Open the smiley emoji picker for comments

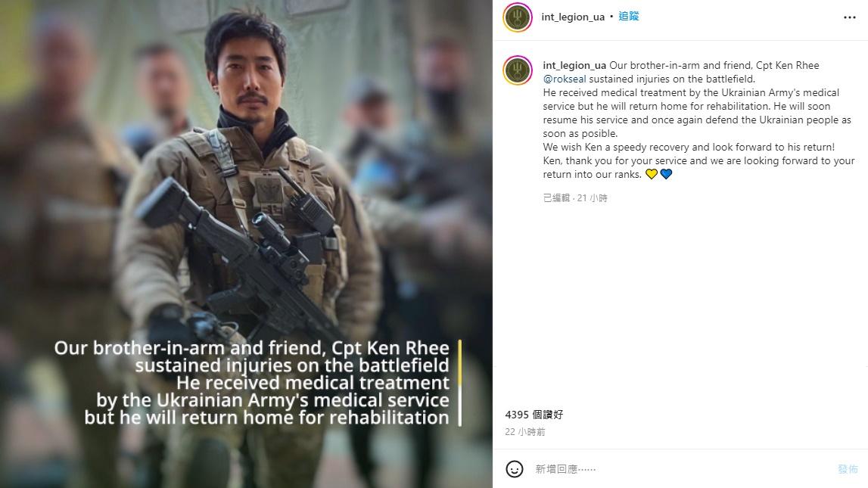[x=515, y=469]
